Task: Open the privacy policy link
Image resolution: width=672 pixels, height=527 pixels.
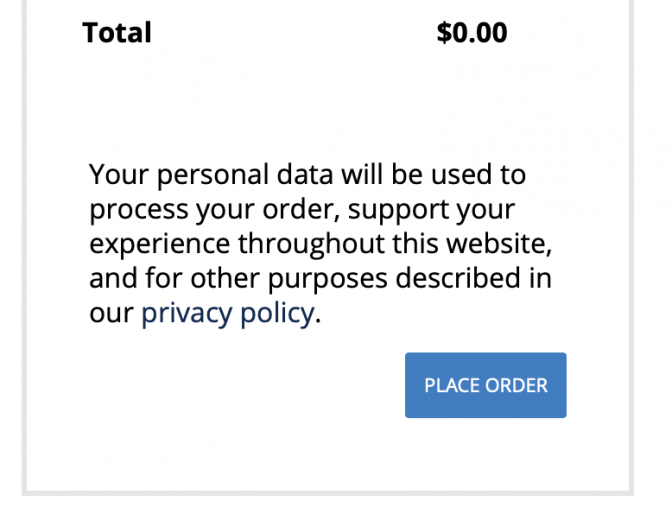Action: 227,313
